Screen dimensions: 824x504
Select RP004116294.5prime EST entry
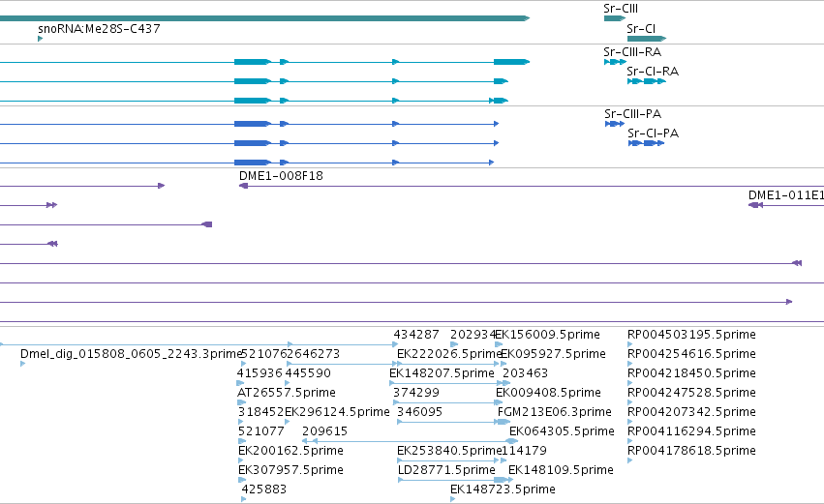point(691,431)
